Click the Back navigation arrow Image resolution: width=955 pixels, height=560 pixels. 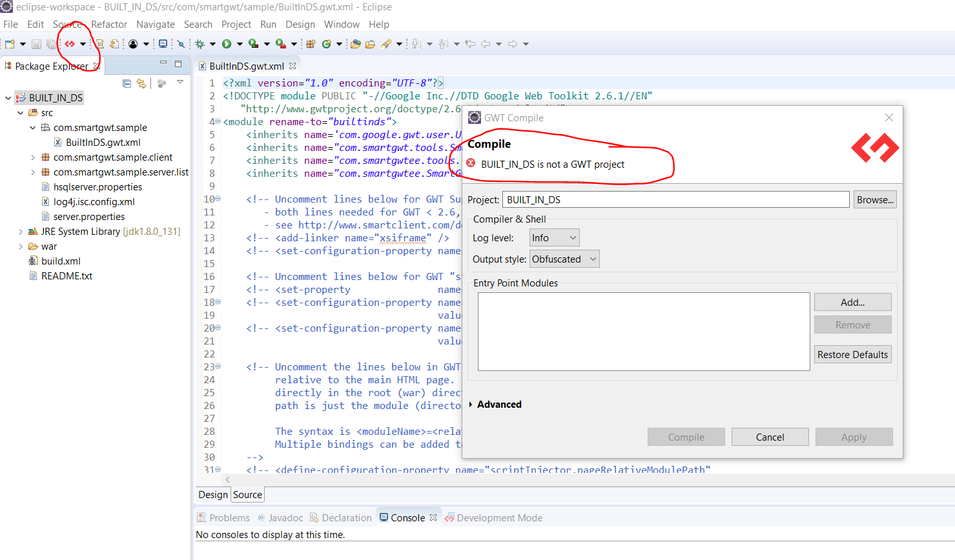(486, 44)
